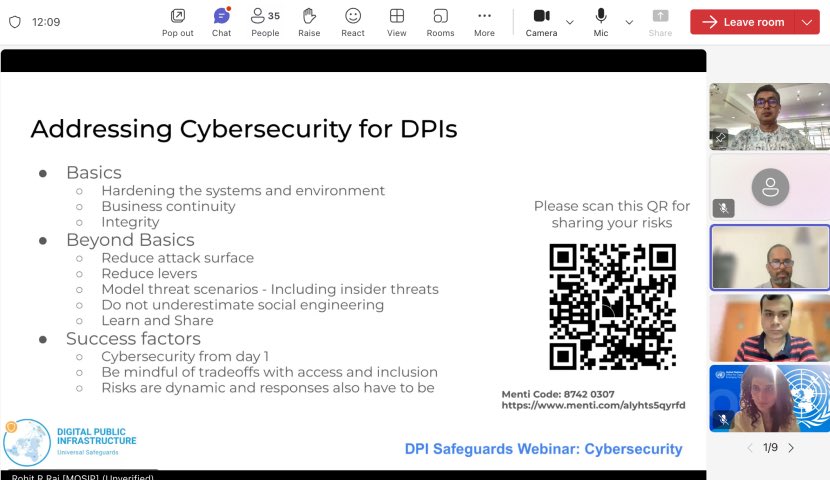Screen dimensions: 830x480
Task: Click the meeting timer showing 12:09
Action: (x=46, y=22)
